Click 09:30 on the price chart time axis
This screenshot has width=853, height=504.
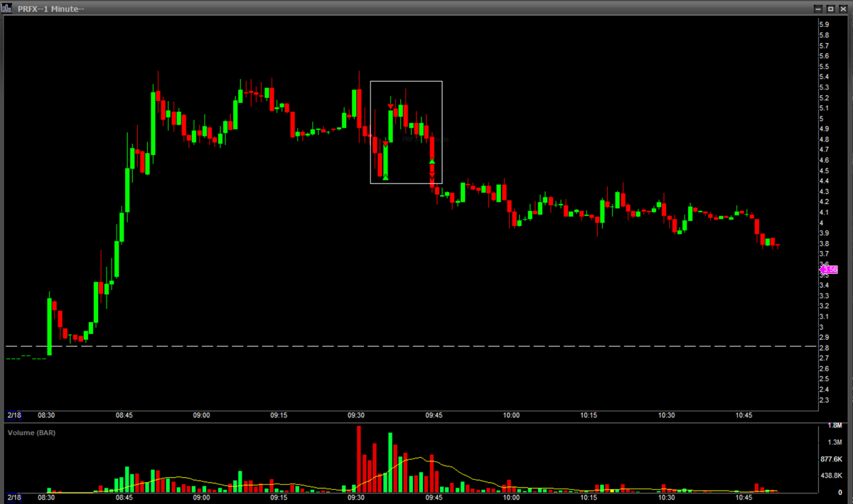(356, 415)
